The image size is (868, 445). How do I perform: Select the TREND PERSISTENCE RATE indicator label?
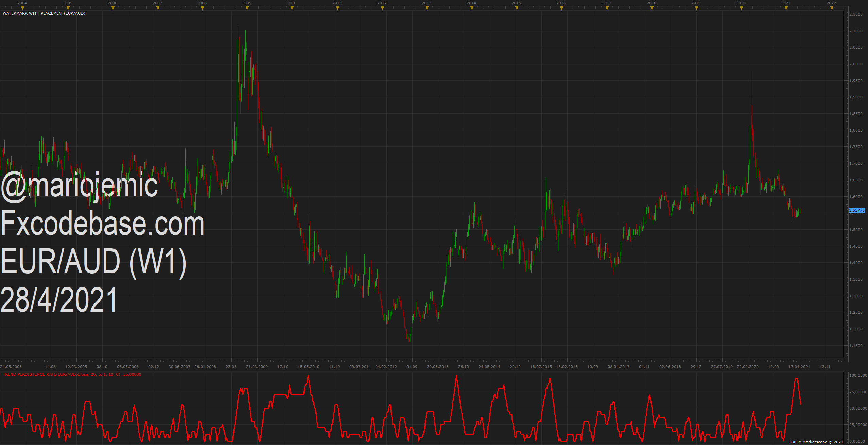point(72,374)
